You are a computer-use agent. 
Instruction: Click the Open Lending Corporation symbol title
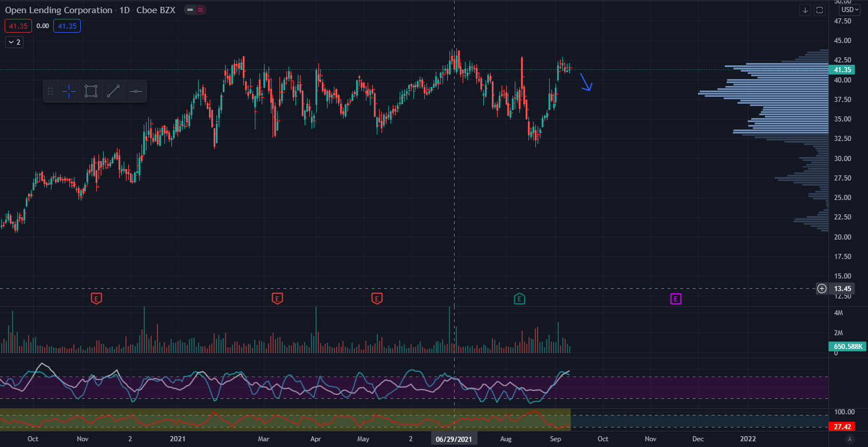[58, 10]
